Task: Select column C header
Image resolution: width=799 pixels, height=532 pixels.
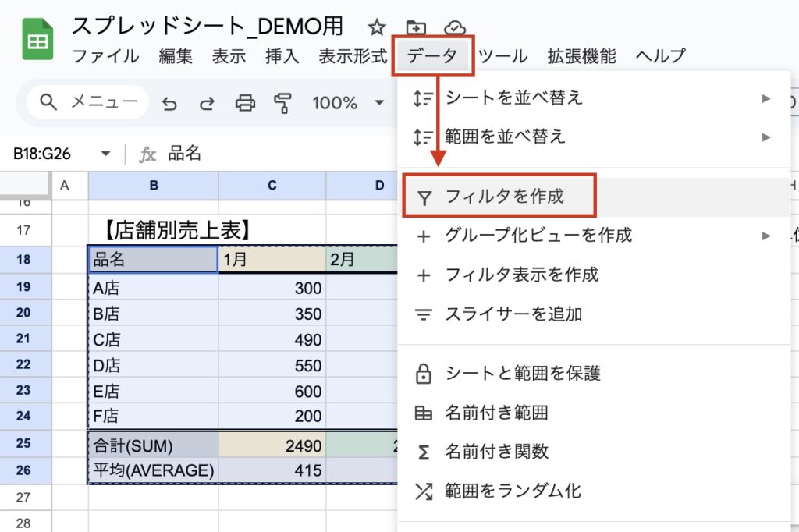Action: (272, 185)
